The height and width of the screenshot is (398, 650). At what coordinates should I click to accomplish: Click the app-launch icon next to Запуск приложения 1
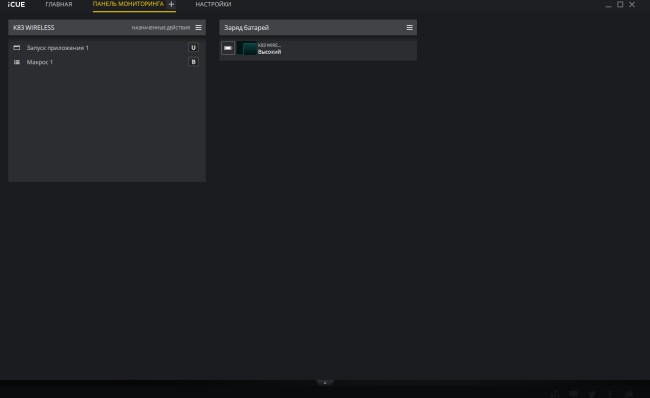(17, 48)
